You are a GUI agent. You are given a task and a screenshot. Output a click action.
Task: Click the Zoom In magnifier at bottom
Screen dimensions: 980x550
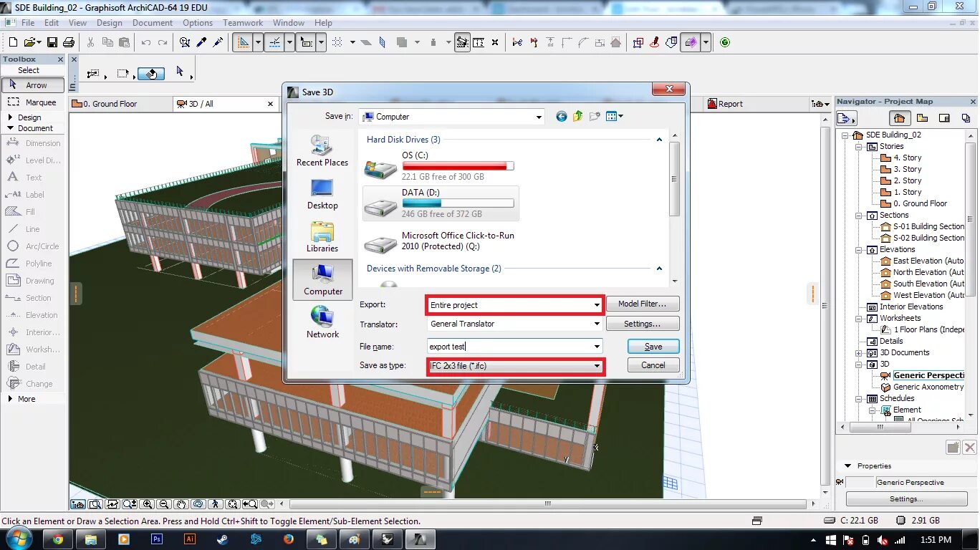(148, 504)
